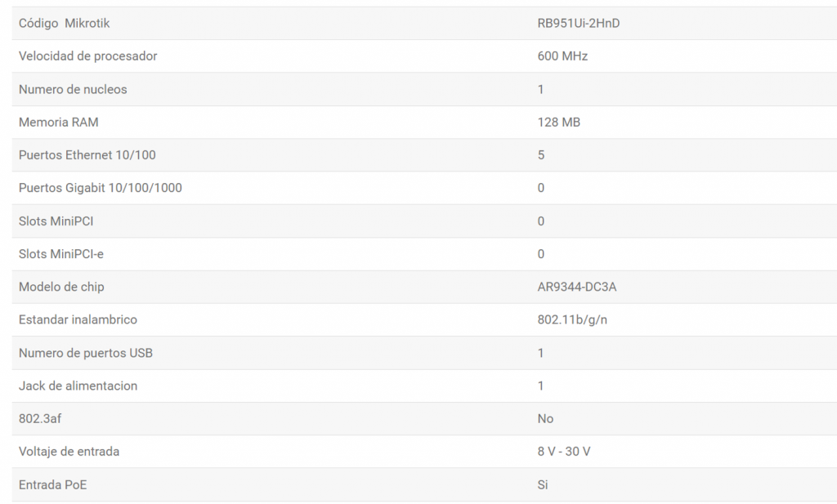
Task: Click the "Código Mikrotik" row label
Action: coord(64,24)
